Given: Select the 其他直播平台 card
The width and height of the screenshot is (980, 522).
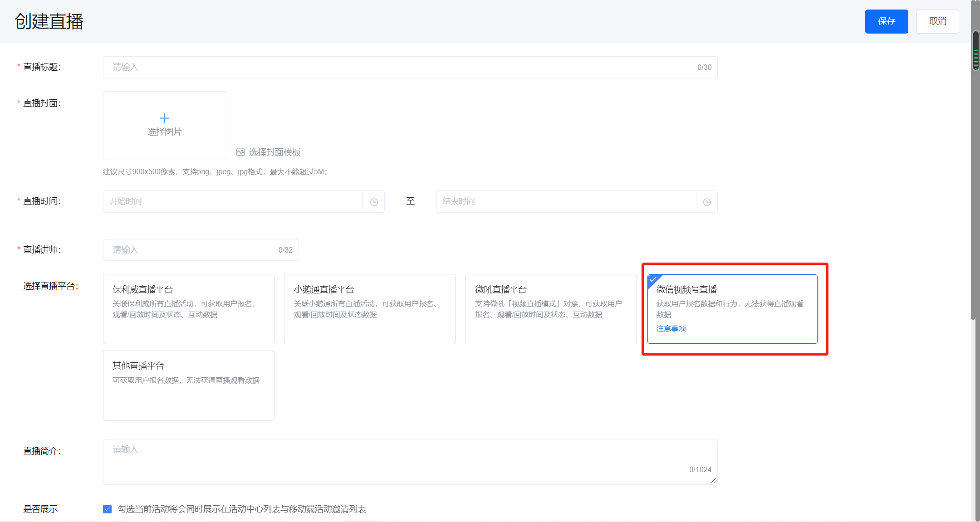Looking at the screenshot, I should pyautogui.click(x=188, y=385).
